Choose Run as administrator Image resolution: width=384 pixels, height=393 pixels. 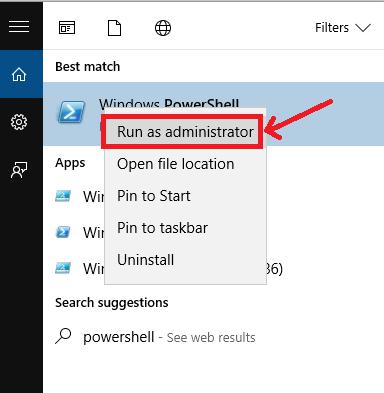click(x=185, y=132)
